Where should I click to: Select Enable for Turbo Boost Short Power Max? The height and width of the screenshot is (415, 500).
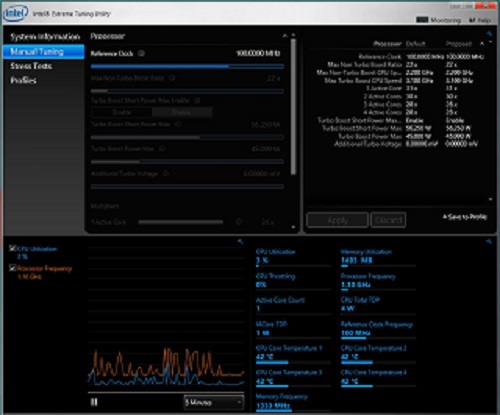click(x=182, y=112)
